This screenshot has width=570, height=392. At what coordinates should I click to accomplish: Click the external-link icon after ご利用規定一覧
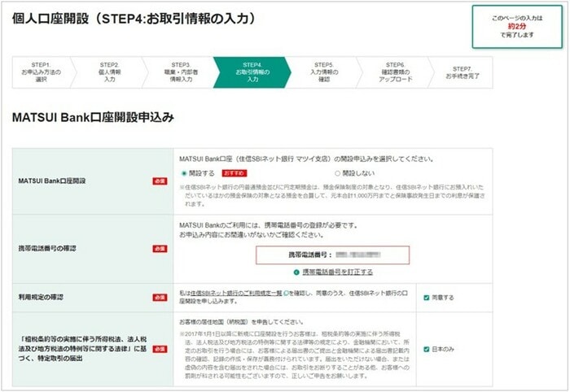(x=286, y=293)
